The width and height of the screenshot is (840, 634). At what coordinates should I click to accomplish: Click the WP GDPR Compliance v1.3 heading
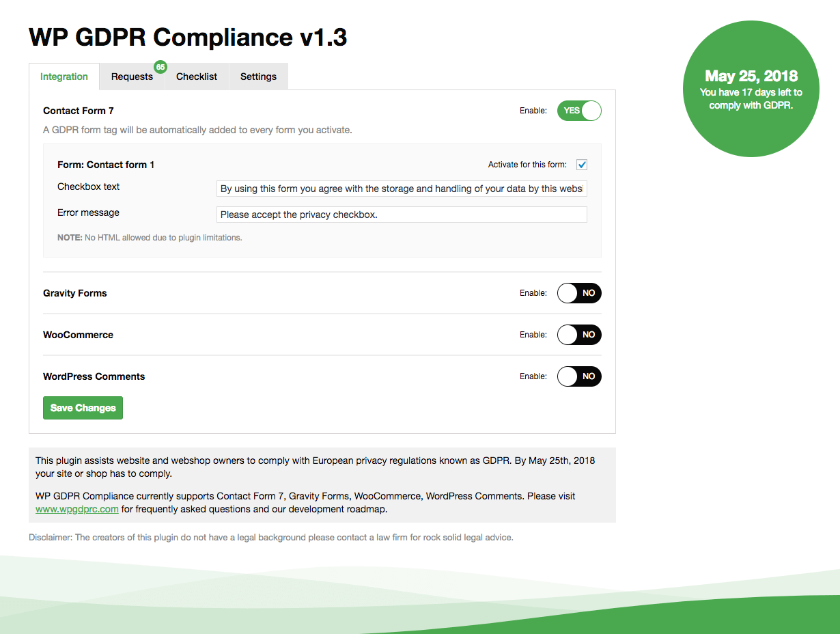pos(188,38)
